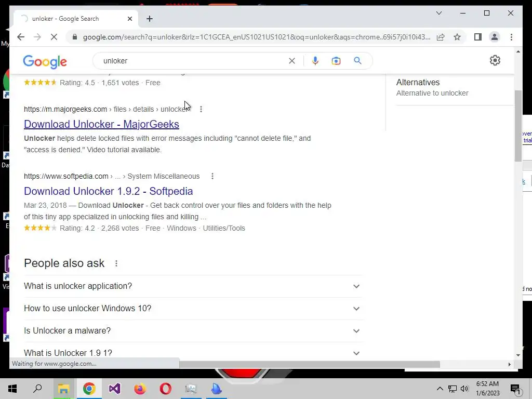Screen dimensions: 532x399
Task: Open more options for Softpedia result
Action: point(212,176)
